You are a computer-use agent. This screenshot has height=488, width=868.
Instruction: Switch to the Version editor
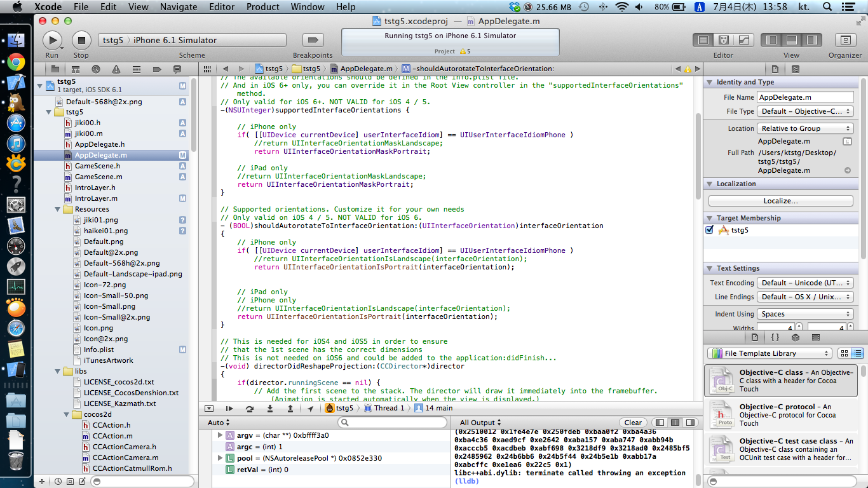[x=743, y=40]
